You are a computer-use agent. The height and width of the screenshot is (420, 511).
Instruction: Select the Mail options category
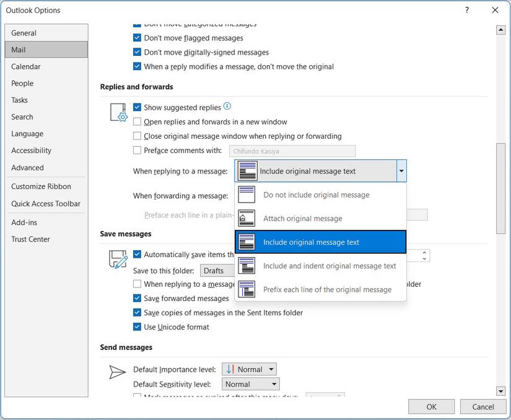pyautogui.click(x=46, y=50)
